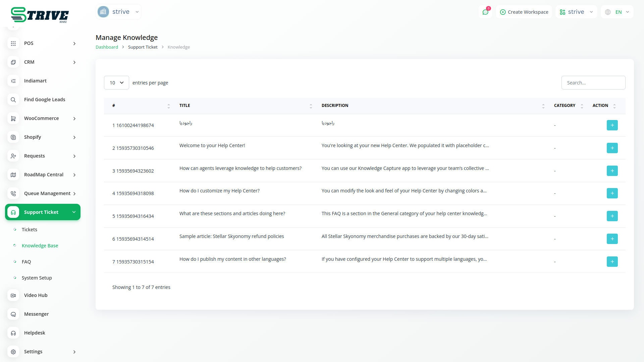
Task: Open the chat notifications icon
Action: (x=485, y=12)
